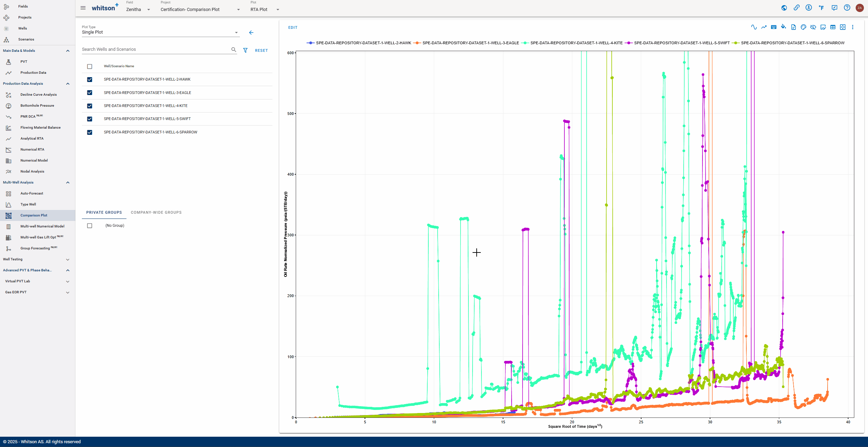Image resolution: width=868 pixels, height=447 pixels.
Task: Click the RESET button
Action: pyautogui.click(x=261, y=50)
